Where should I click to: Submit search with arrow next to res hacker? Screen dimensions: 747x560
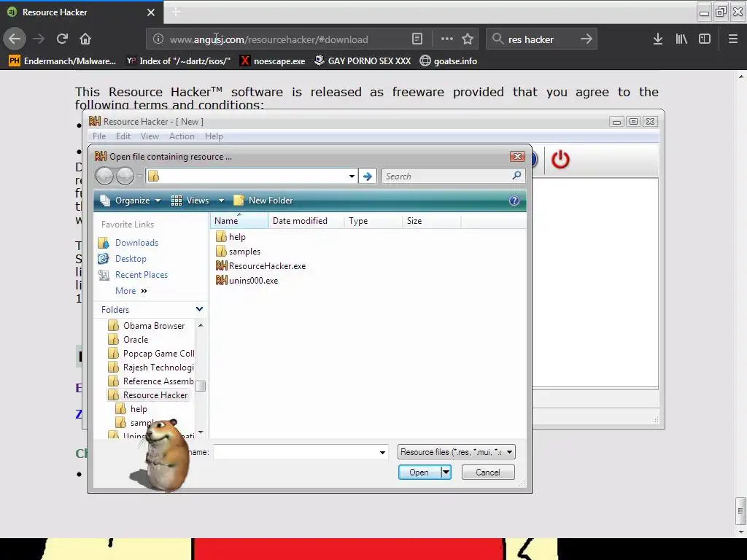point(587,39)
